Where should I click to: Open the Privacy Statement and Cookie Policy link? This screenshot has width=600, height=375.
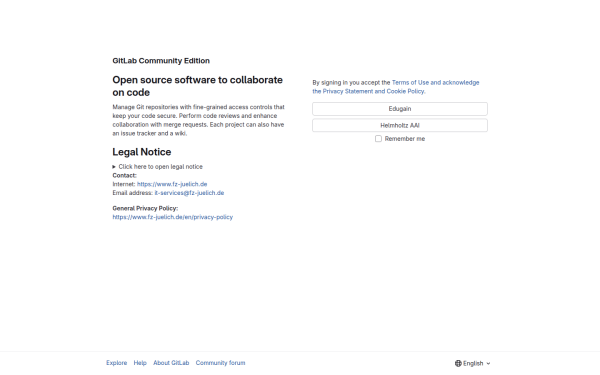373,91
